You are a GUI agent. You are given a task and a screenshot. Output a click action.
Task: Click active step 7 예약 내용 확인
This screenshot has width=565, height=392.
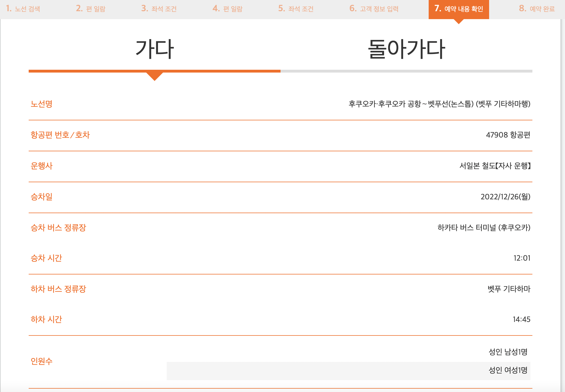[458, 9]
